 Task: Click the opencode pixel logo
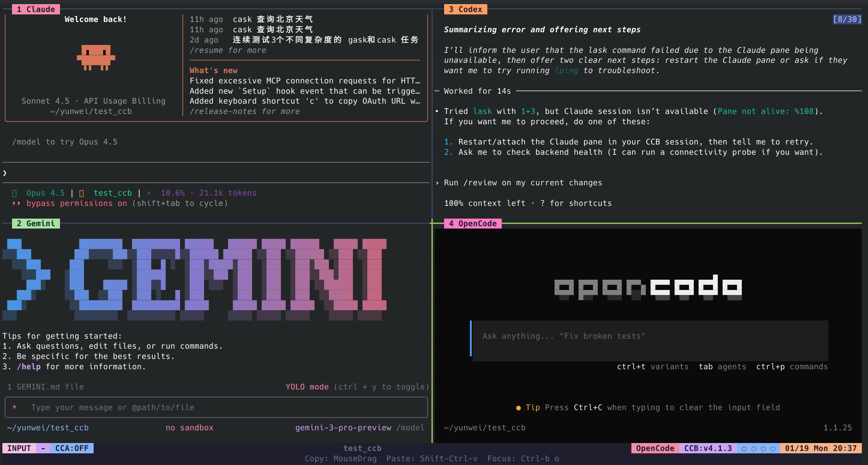(x=648, y=288)
